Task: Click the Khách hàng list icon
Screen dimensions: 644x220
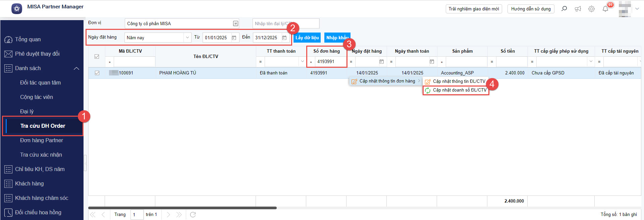Action: pos(8,184)
